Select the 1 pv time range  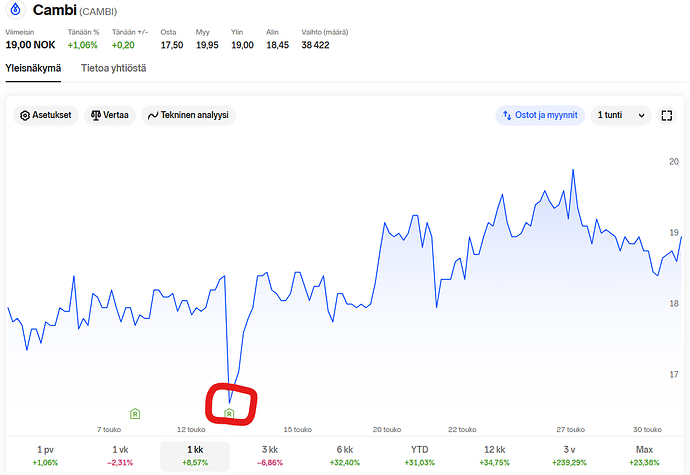(45, 456)
